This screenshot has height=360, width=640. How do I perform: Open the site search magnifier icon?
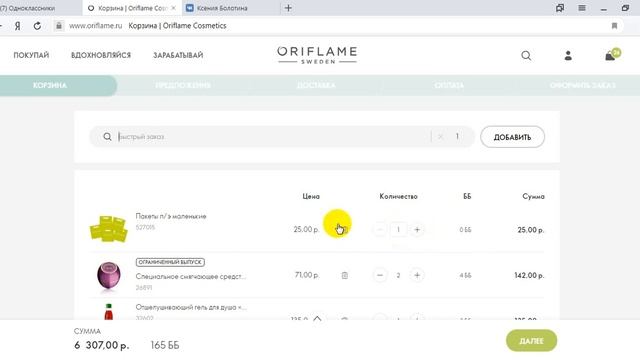coord(526,56)
